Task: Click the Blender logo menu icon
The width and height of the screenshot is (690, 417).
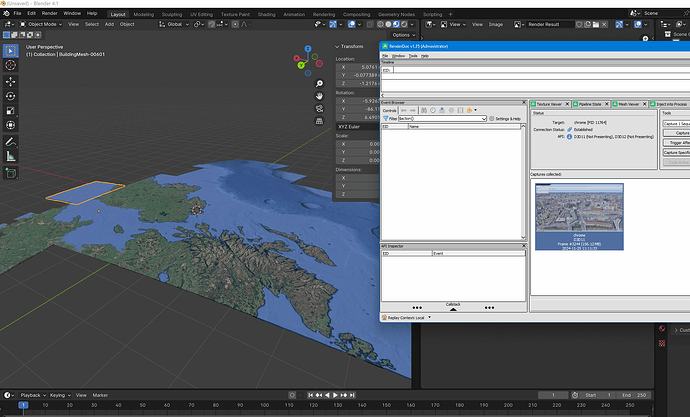Action: pos(6,13)
